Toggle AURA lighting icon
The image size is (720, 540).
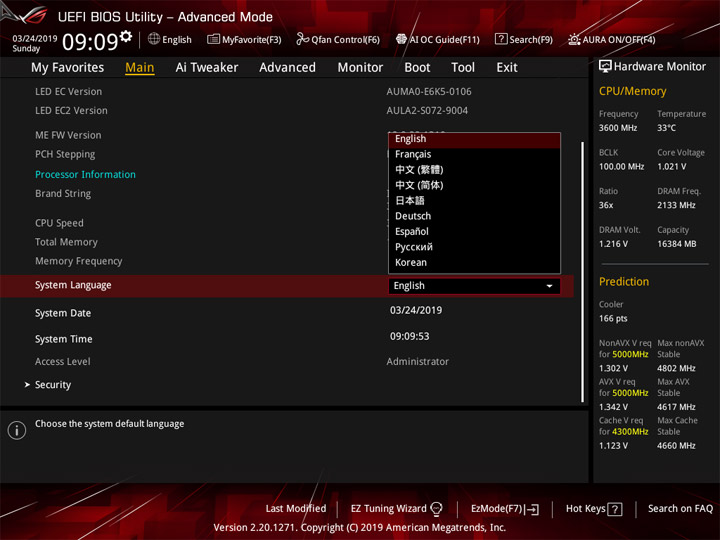[574, 39]
